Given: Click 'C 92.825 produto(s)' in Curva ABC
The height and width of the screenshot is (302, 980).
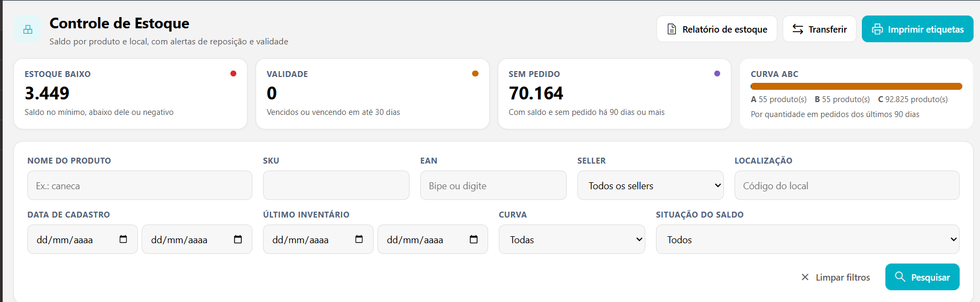Looking at the screenshot, I should click(x=913, y=99).
